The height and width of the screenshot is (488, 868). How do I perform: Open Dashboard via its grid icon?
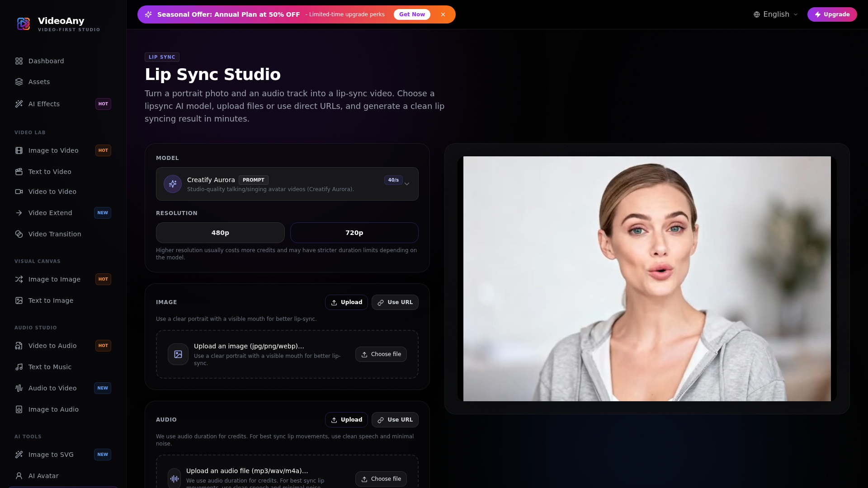coord(19,61)
